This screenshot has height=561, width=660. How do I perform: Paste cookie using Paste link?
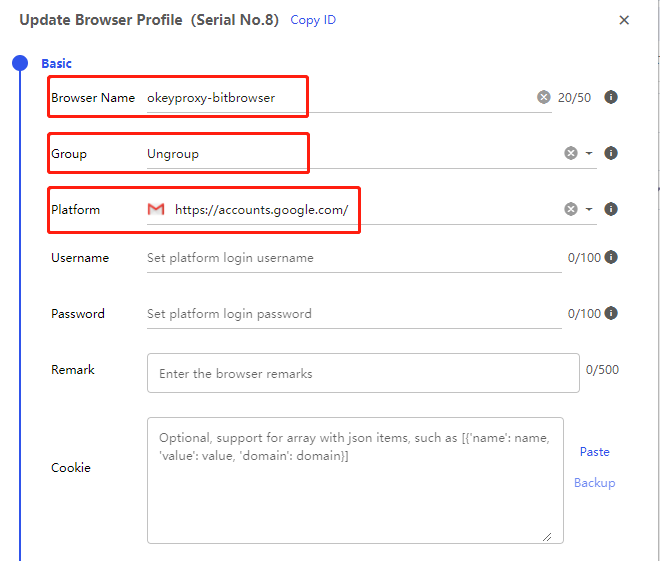coord(594,452)
